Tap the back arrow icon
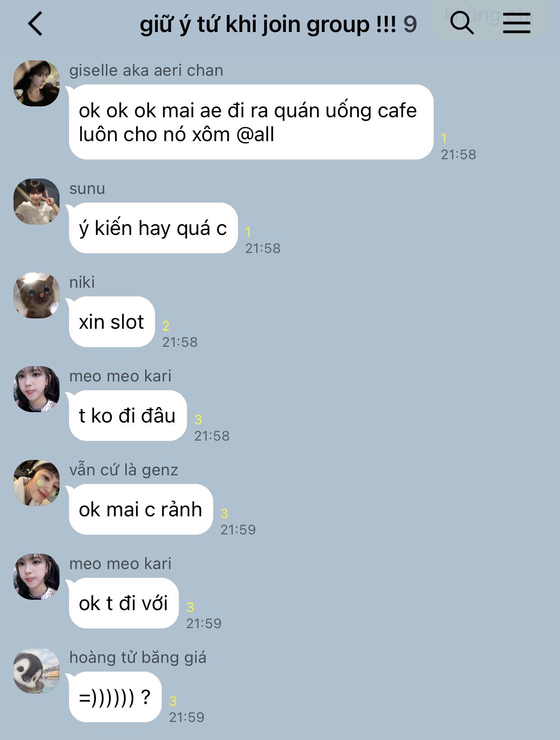Viewport: 560px width, 740px height. [x=35, y=23]
